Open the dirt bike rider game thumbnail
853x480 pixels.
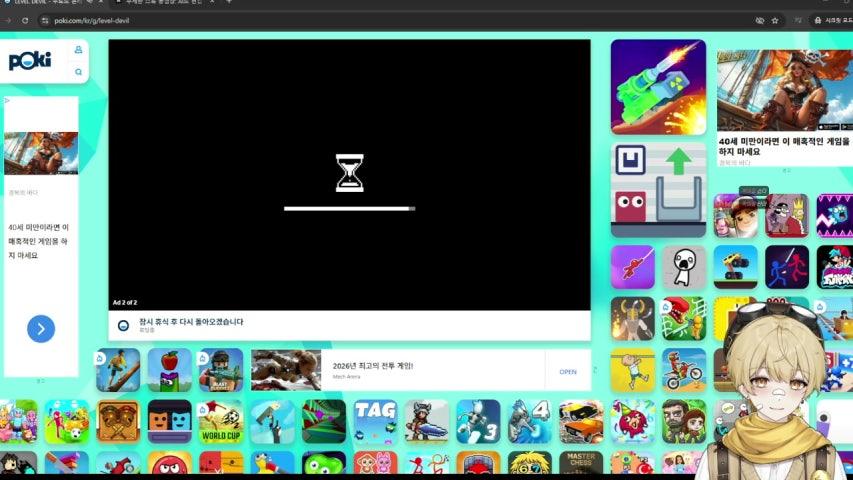click(684, 370)
